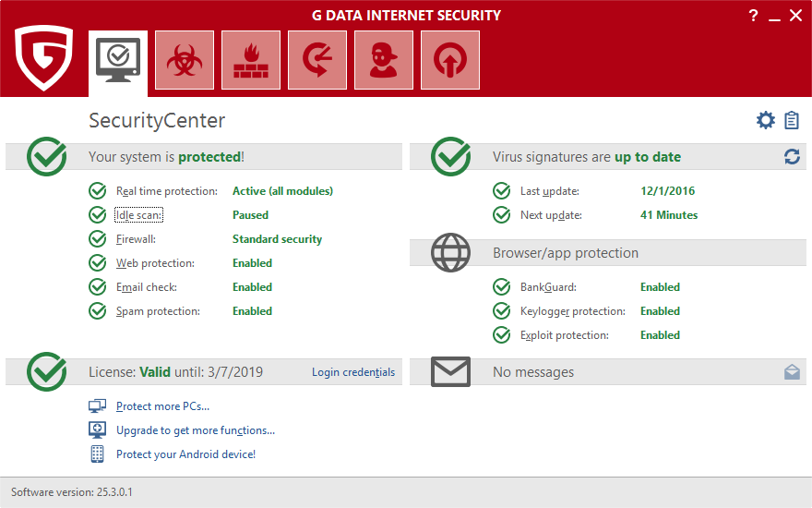Open the Backup tab icon
The width and height of the screenshot is (812, 508).
(x=317, y=60)
